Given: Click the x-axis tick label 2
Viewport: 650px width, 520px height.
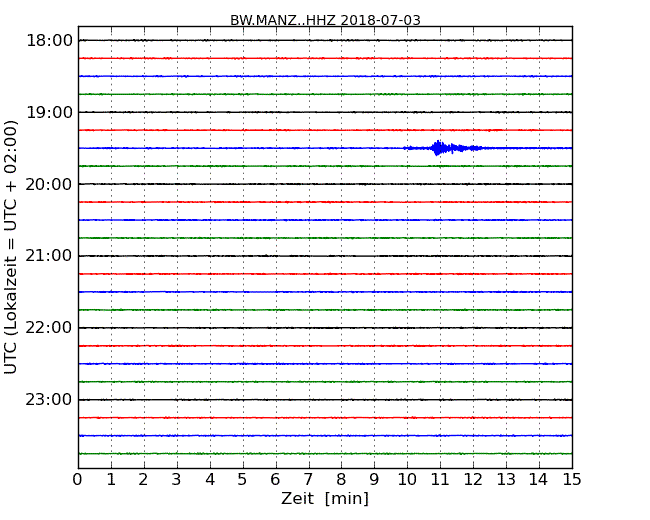Looking at the screenshot, I should 143,479.
